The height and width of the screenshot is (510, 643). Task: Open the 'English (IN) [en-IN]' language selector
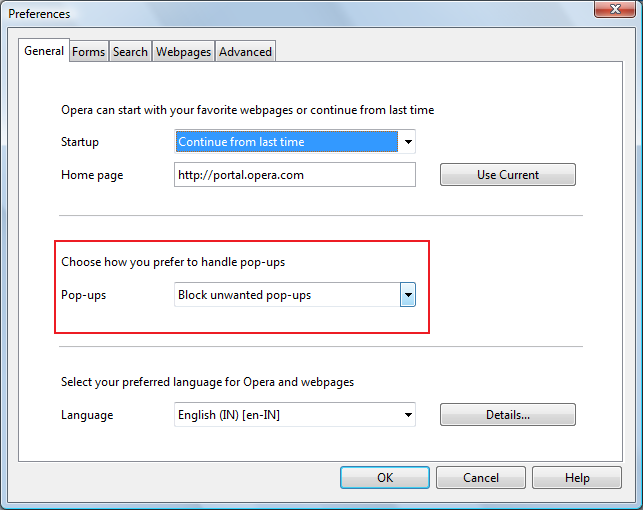click(295, 415)
